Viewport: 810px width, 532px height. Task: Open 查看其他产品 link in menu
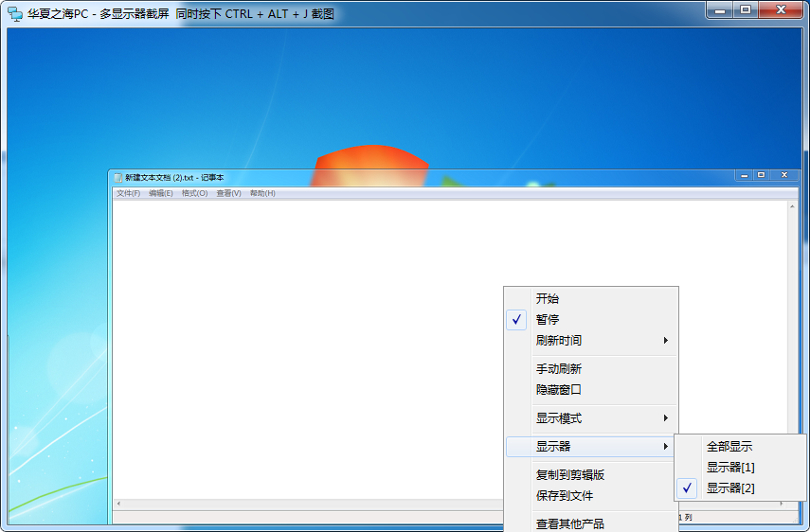tap(570, 523)
